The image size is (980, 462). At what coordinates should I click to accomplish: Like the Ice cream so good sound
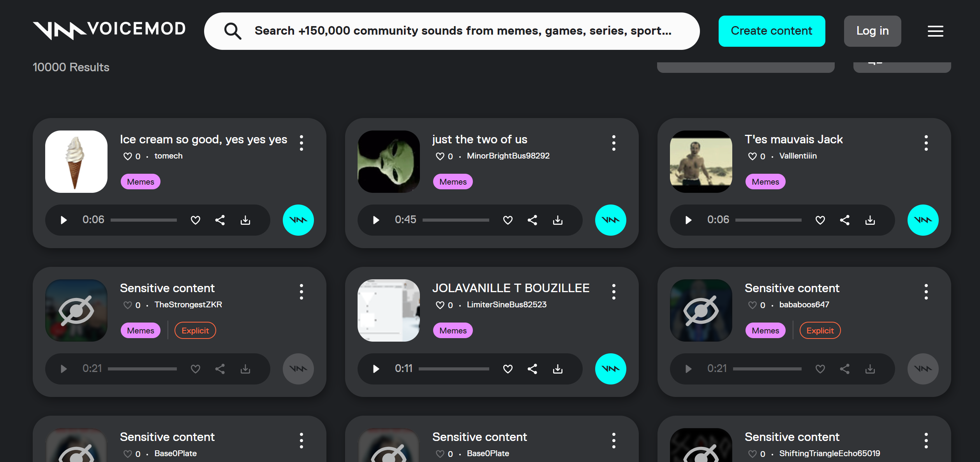(x=196, y=220)
